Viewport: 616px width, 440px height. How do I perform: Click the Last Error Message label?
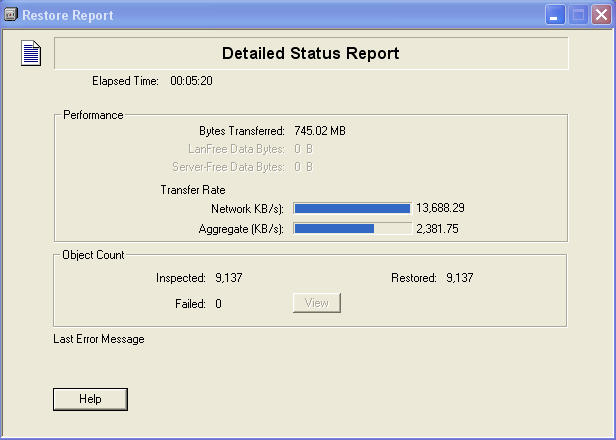[x=98, y=339]
